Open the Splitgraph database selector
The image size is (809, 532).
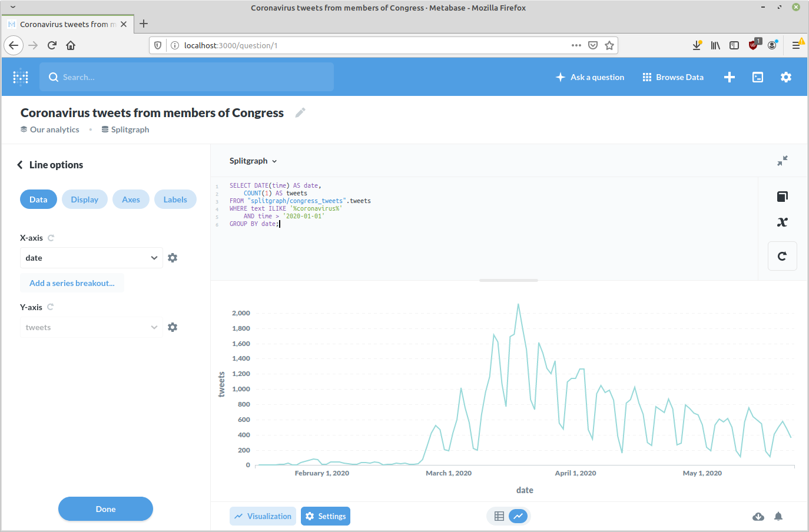click(x=253, y=161)
